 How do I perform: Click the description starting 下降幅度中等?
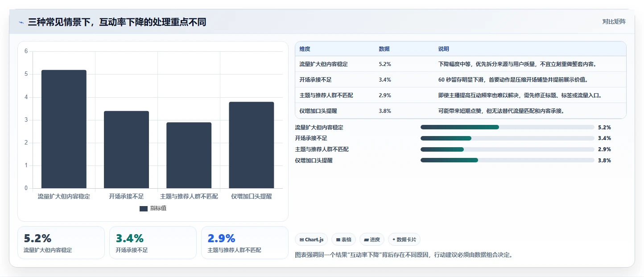[x=517, y=64]
